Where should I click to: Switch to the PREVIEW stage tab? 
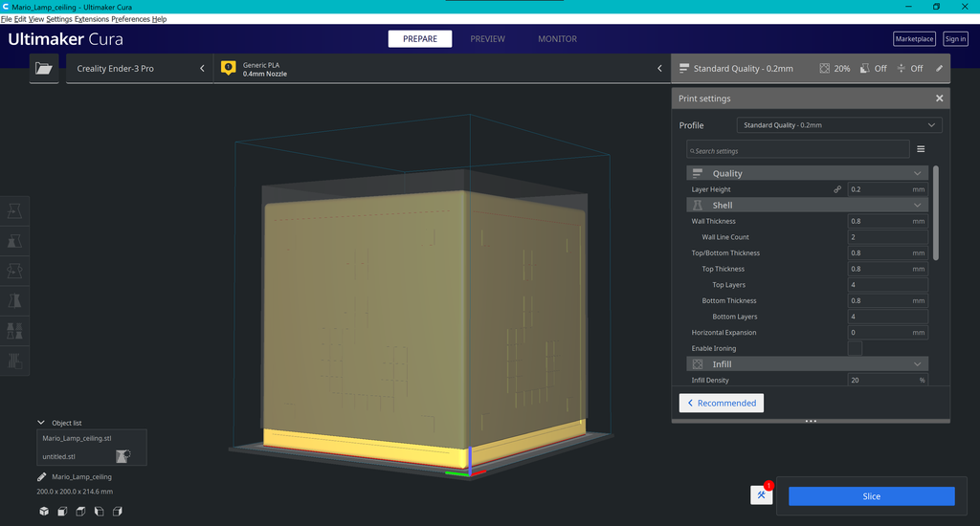point(487,39)
